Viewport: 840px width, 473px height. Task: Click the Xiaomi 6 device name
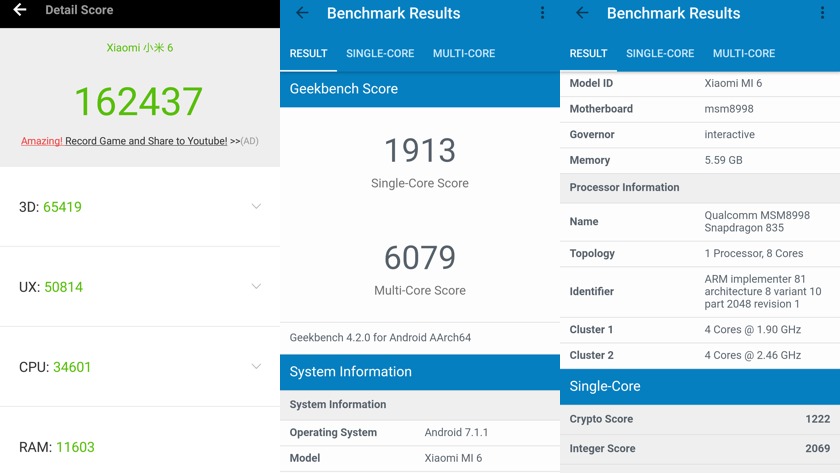tap(140, 48)
